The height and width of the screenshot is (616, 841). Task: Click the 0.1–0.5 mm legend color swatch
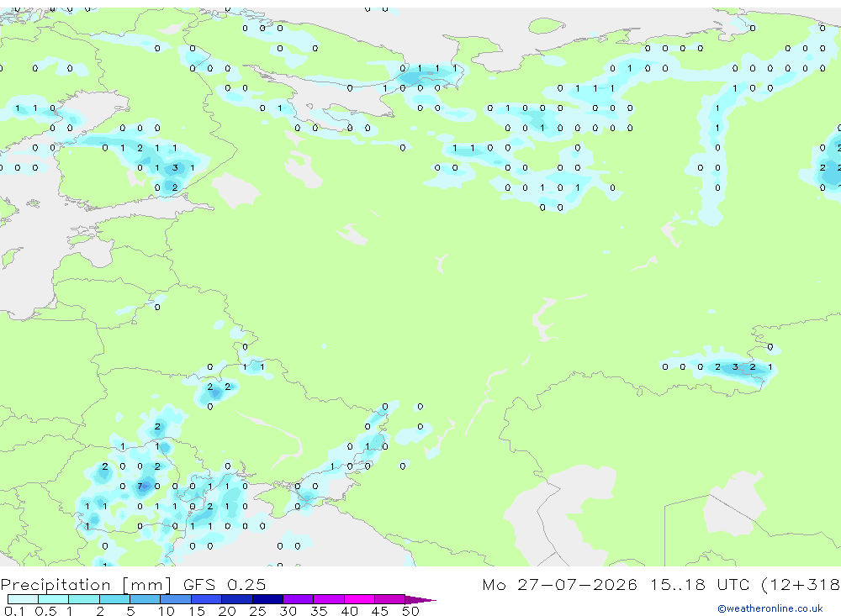coord(23,599)
